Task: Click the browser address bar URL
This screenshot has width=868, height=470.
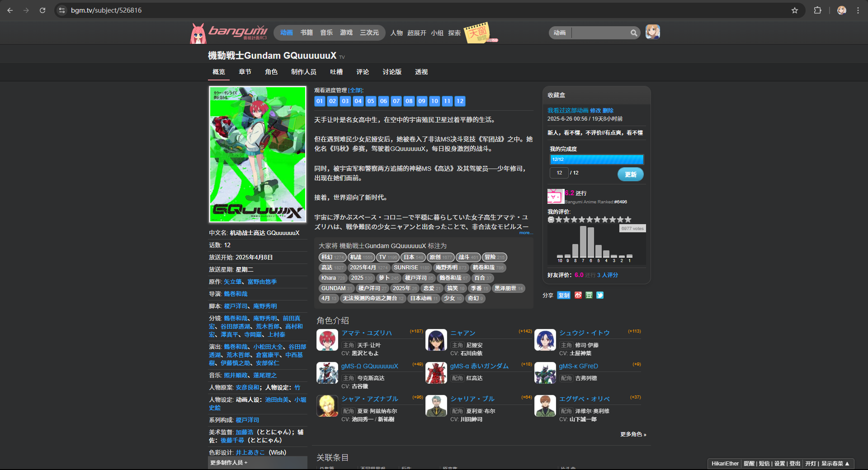Action: [x=106, y=10]
